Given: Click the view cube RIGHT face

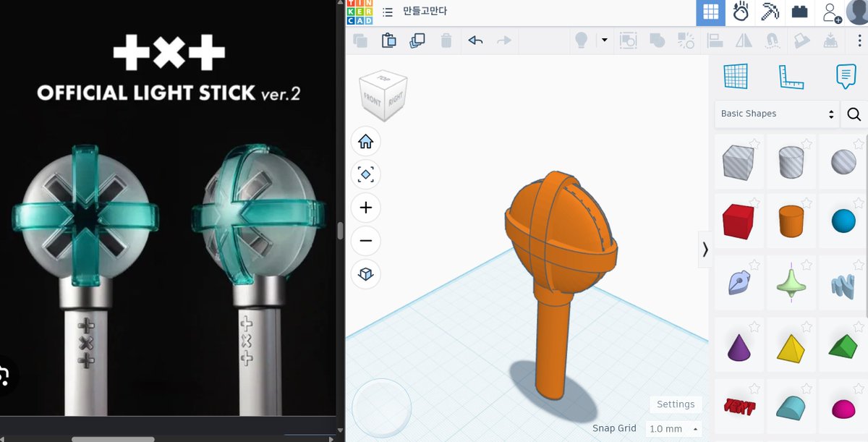Looking at the screenshot, I should (396, 99).
